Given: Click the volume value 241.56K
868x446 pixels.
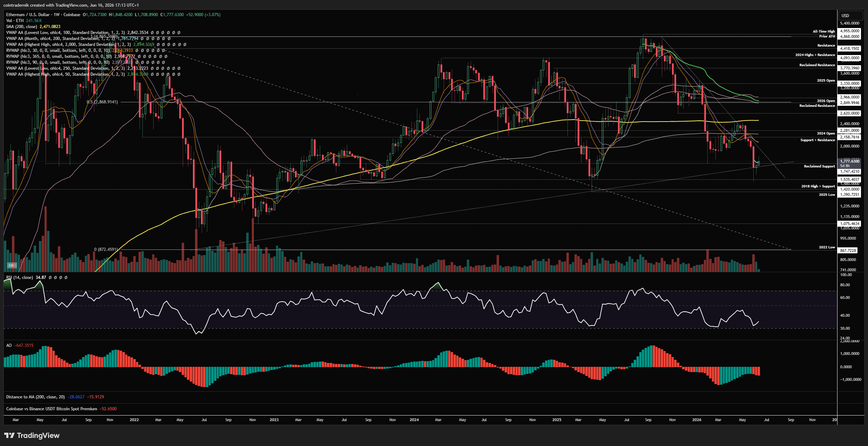Looking at the screenshot, I should coord(34,21).
